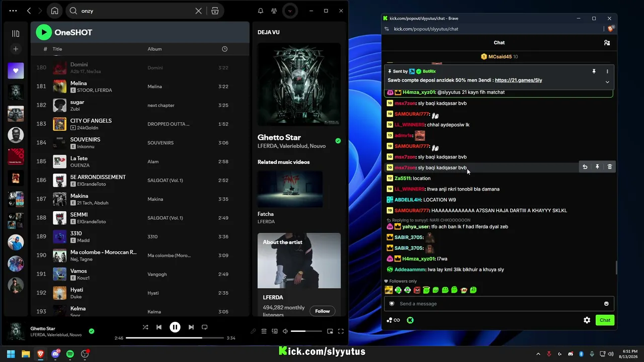The height and width of the screenshot is (362, 644).
Task: Toggle saved check beside Ghetto Star in player bar
Action: pyautogui.click(x=91, y=331)
